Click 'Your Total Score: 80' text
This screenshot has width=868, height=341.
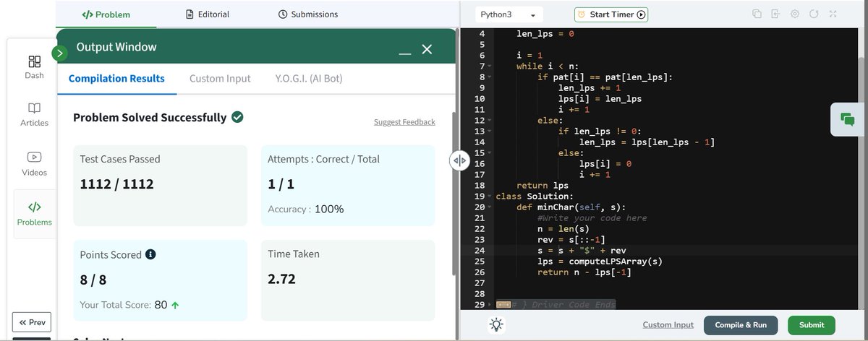pos(124,305)
